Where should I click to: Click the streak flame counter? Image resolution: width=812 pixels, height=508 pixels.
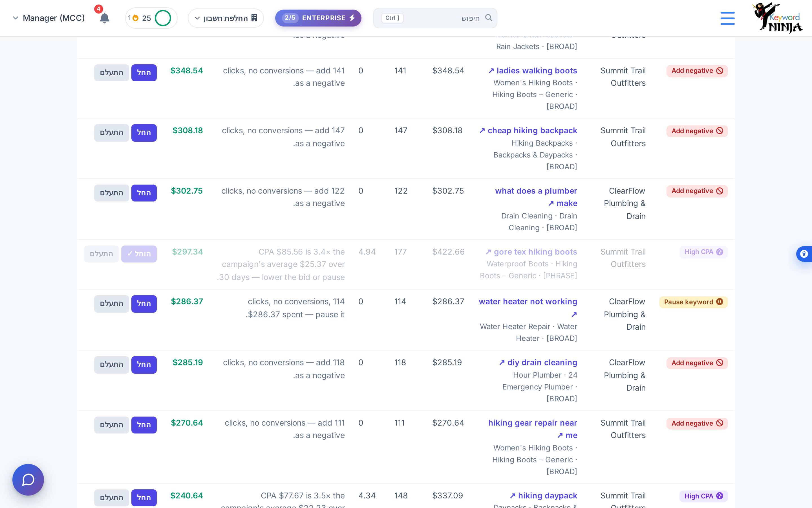[133, 18]
